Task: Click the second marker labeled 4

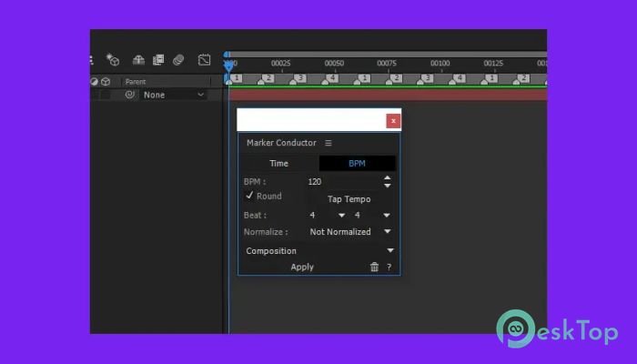Action: 460,78
